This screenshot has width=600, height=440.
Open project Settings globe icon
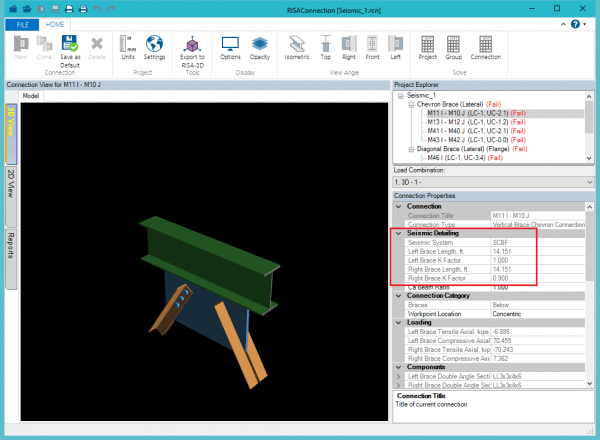[154, 47]
